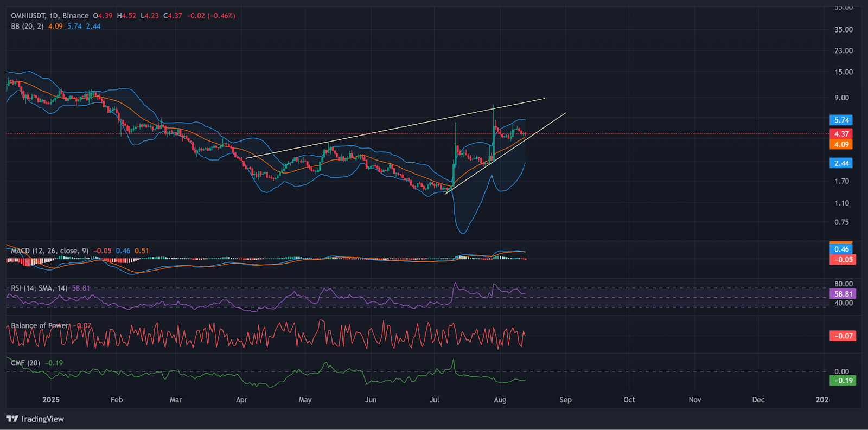Click the red -0.07 Balance of Power label
This screenshot has width=868, height=430.
(x=843, y=336)
